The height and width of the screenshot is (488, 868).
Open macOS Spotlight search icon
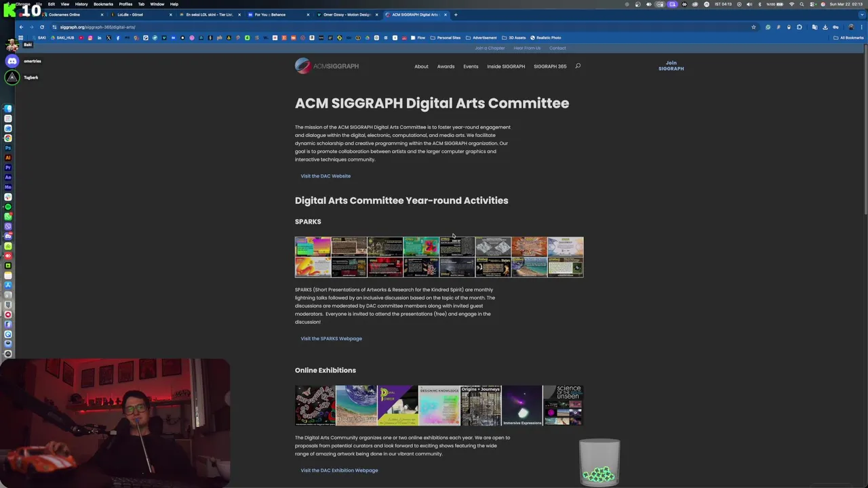click(802, 4)
